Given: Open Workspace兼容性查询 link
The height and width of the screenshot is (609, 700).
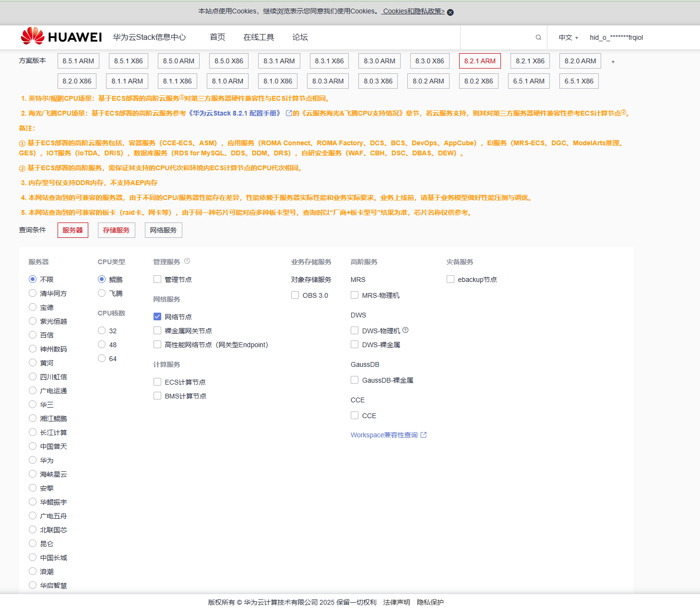Looking at the screenshot, I should pyautogui.click(x=384, y=435).
